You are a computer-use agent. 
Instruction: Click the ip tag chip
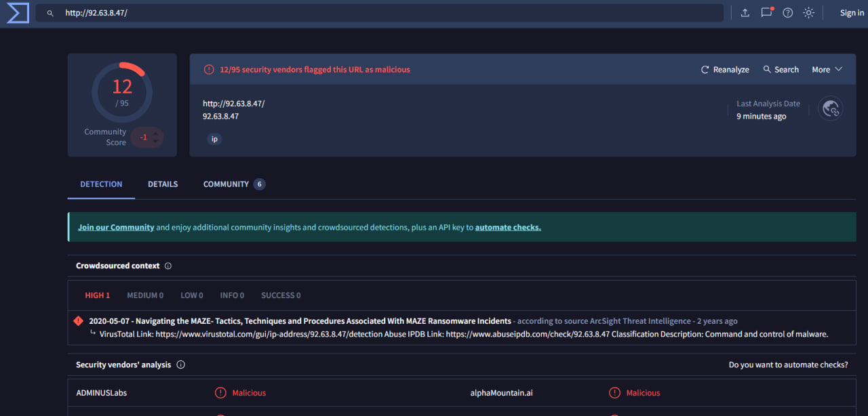tap(214, 139)
